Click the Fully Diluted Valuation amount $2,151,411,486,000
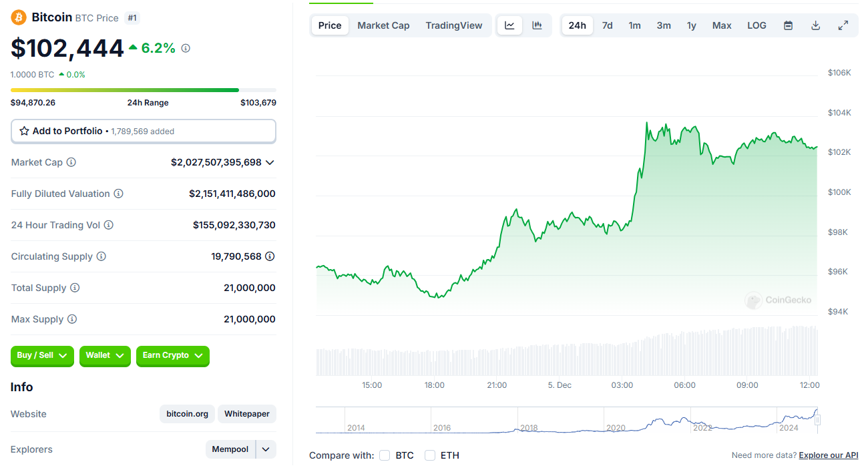868x468 pixels. [x=232, y=194]
